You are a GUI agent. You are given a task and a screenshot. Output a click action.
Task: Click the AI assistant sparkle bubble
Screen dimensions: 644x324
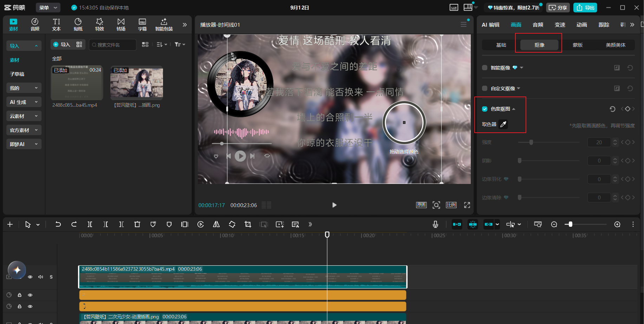pyautogui.click(x=17, y=270)
